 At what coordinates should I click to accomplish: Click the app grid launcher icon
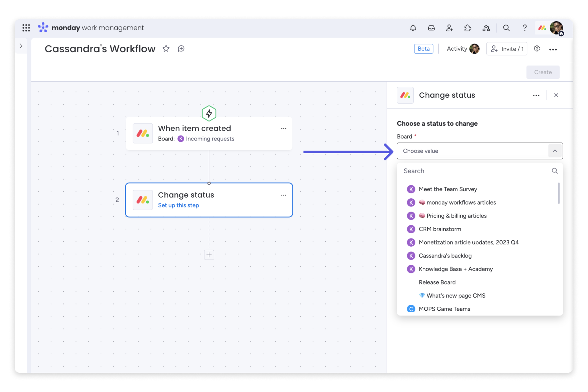point(26,28)
